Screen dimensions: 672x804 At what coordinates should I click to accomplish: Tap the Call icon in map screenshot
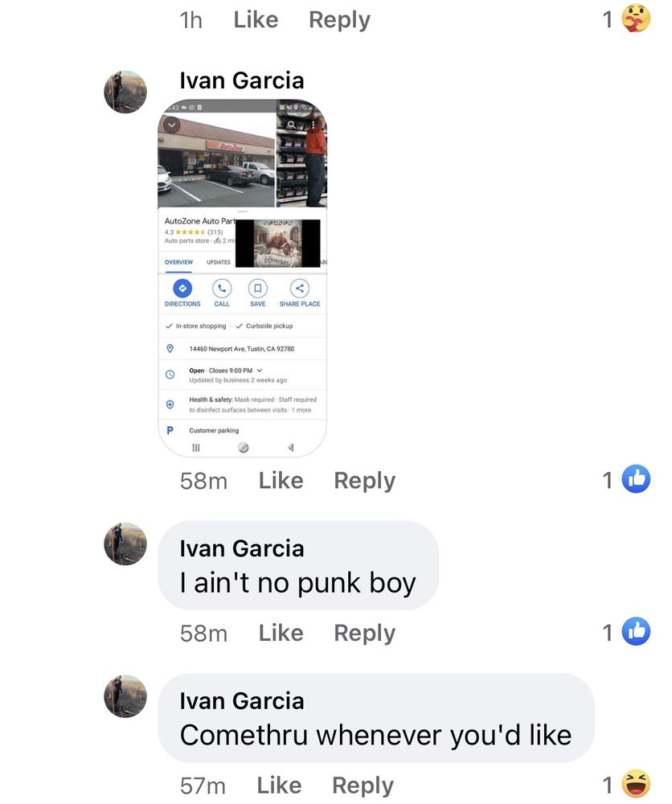[222, 288]
